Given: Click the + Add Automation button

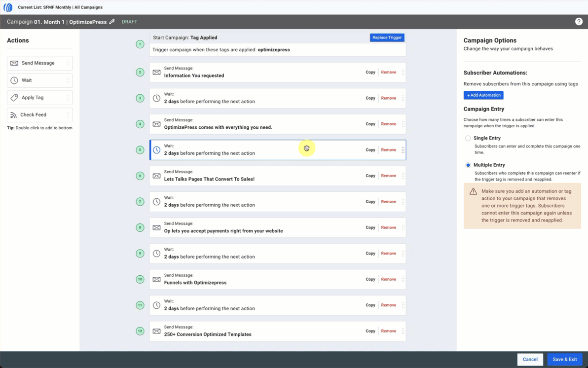Looking at the screenshot, I should click(483, 95).
